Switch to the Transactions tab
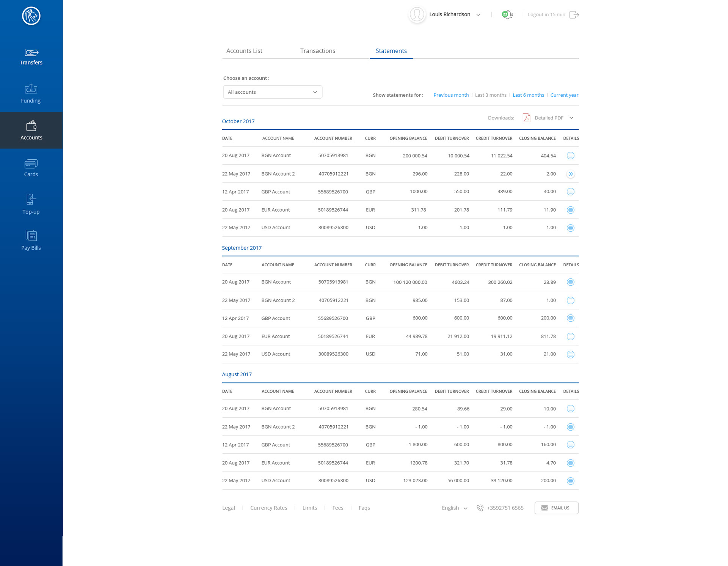 [x=317, y=51]
